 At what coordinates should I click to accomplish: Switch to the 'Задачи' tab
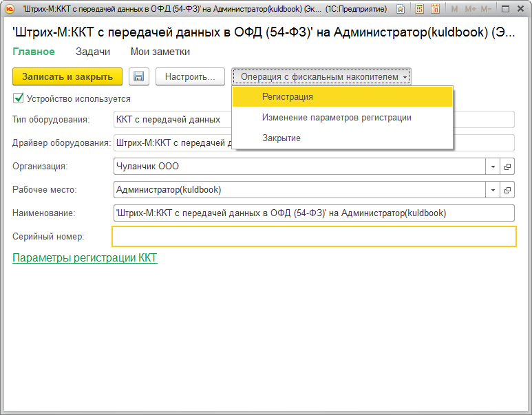point(92,52)
